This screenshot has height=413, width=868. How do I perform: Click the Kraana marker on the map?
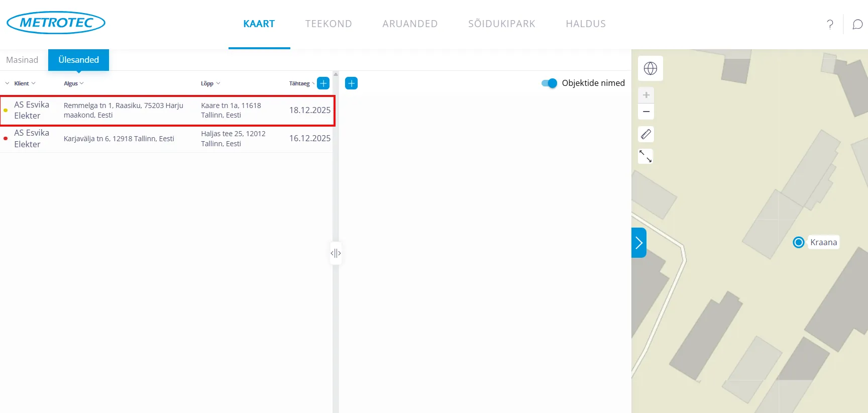click(x=799, y=242)
